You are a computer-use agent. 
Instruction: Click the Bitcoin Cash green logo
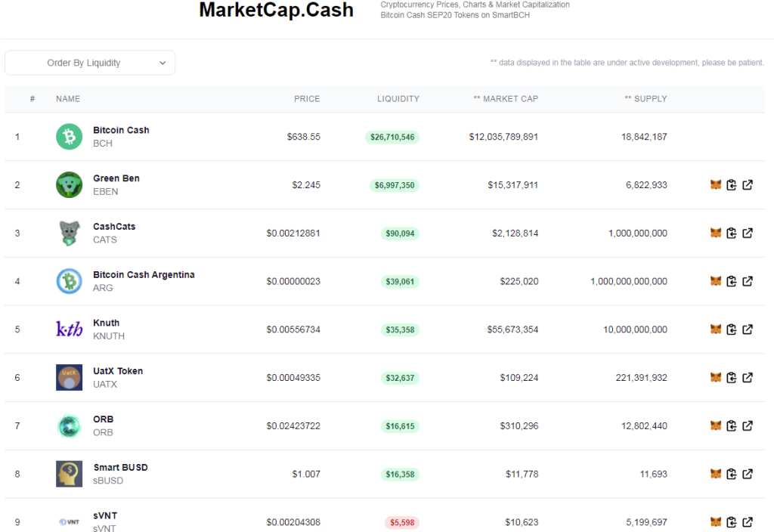(x=69, y=137)
